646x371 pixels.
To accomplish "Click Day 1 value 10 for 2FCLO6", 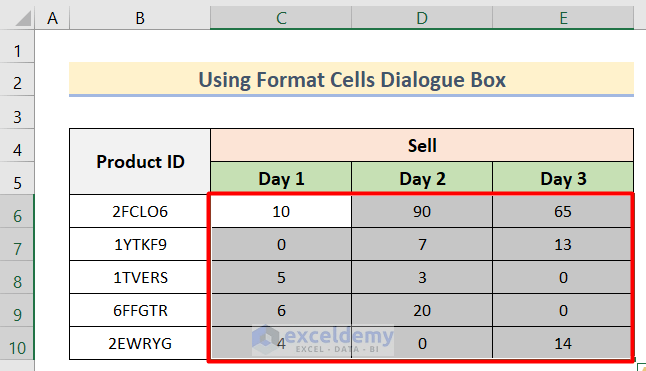I will coord(281,211).
